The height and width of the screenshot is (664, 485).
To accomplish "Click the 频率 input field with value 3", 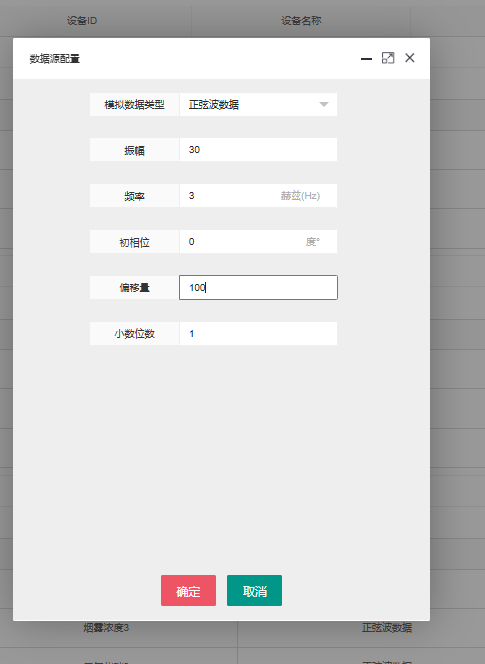I will click(258, 196).
